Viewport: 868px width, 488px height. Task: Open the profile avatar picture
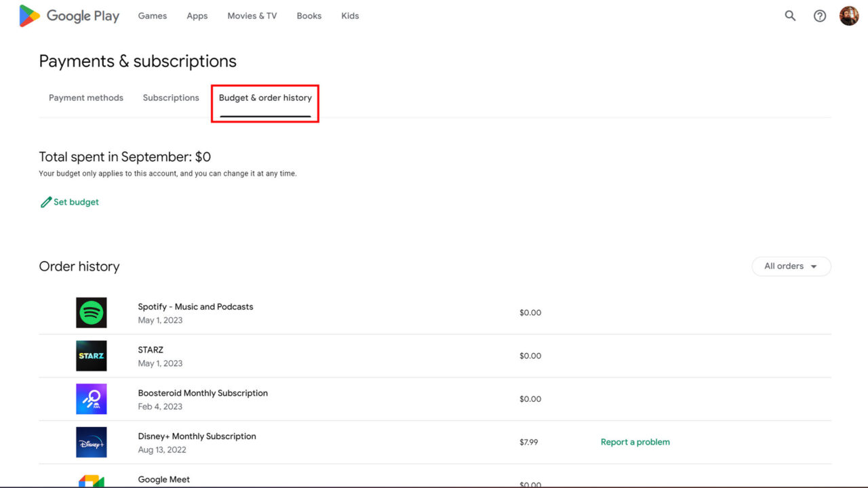tap(849, 16)
